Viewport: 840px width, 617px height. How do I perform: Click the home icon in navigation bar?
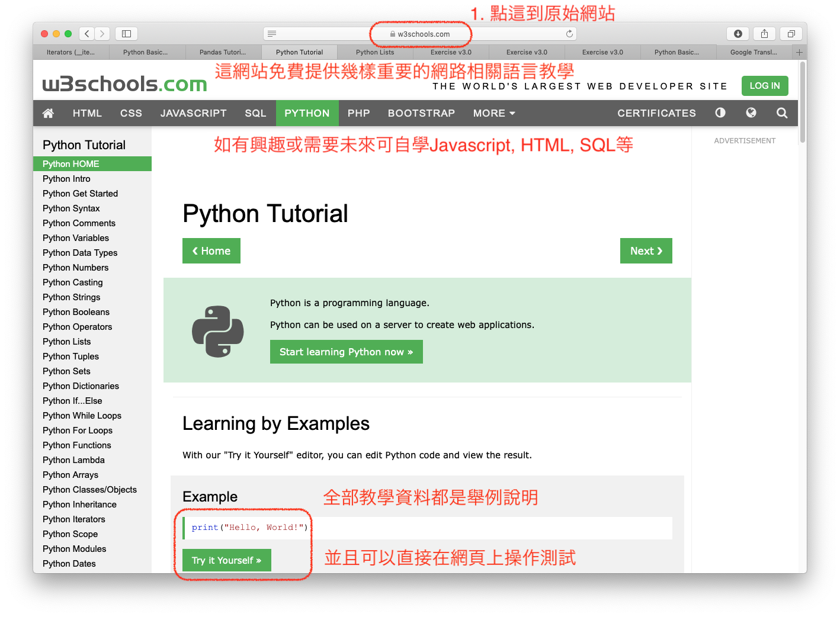(x=49, y=113)
